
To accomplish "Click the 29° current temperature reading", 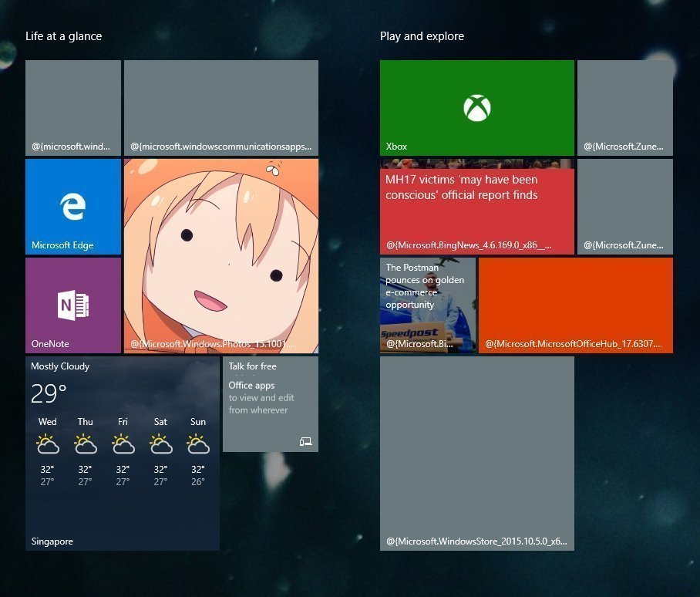I will pos(49,393).
